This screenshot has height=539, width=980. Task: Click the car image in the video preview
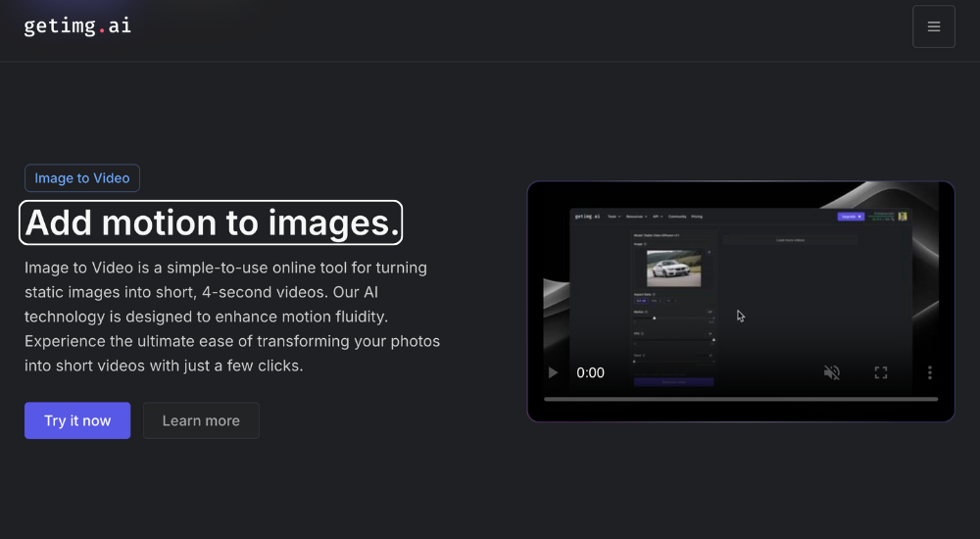[x=674, y=269]
